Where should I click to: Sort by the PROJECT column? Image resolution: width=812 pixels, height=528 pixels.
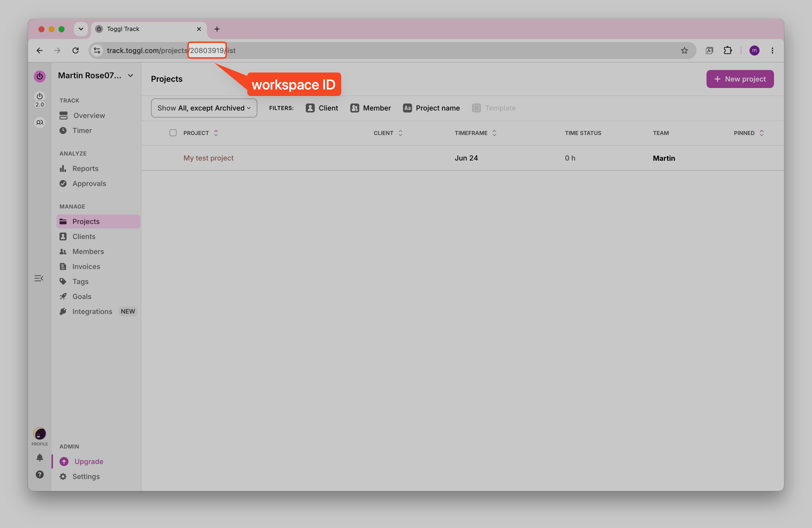click(200, 133)
